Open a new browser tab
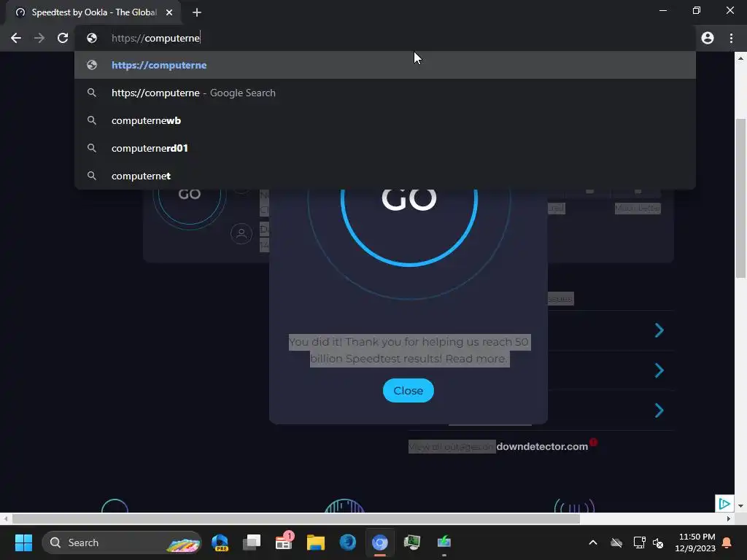 (197, 12)
